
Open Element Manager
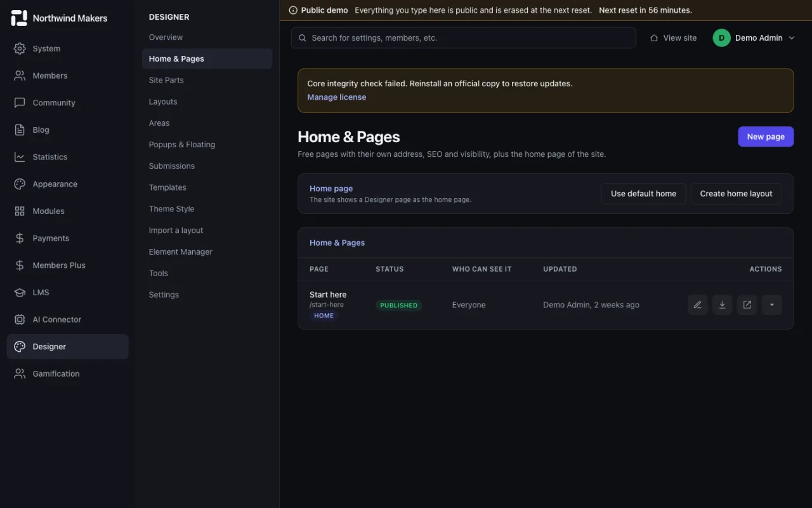(181, 252)
